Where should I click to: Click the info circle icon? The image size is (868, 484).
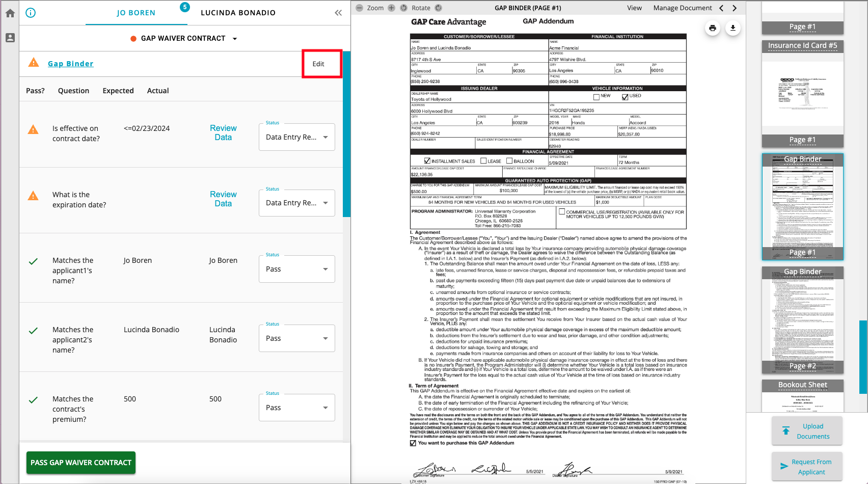31,13
